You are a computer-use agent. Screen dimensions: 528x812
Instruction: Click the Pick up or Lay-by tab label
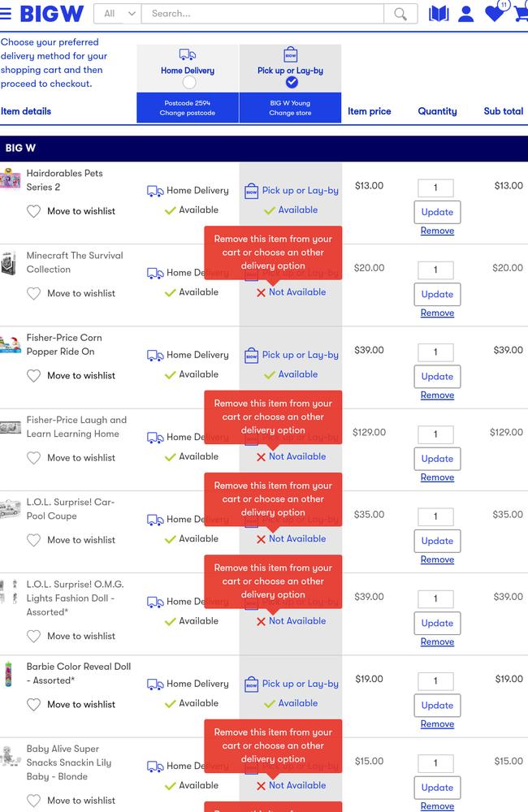tap(290, 71)
